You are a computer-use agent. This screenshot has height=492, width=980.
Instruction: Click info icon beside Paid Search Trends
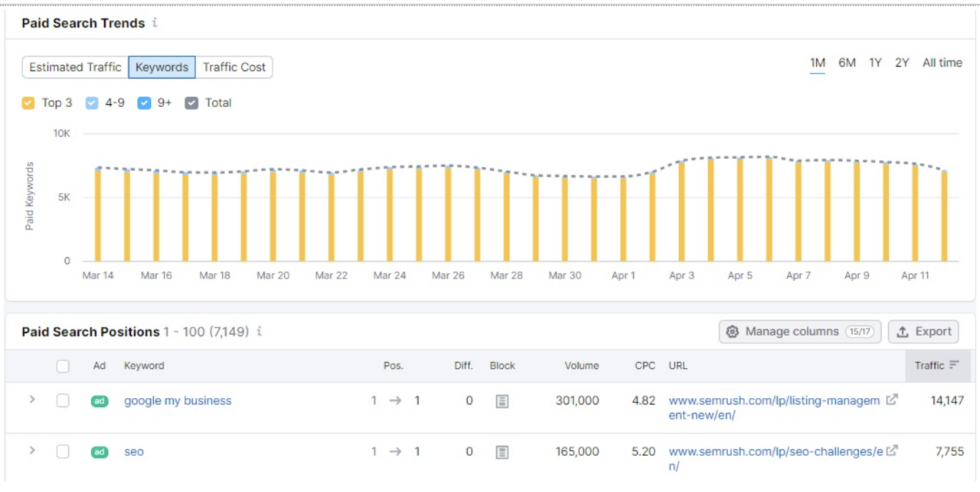pyautogui.click(x=155, y=23)
